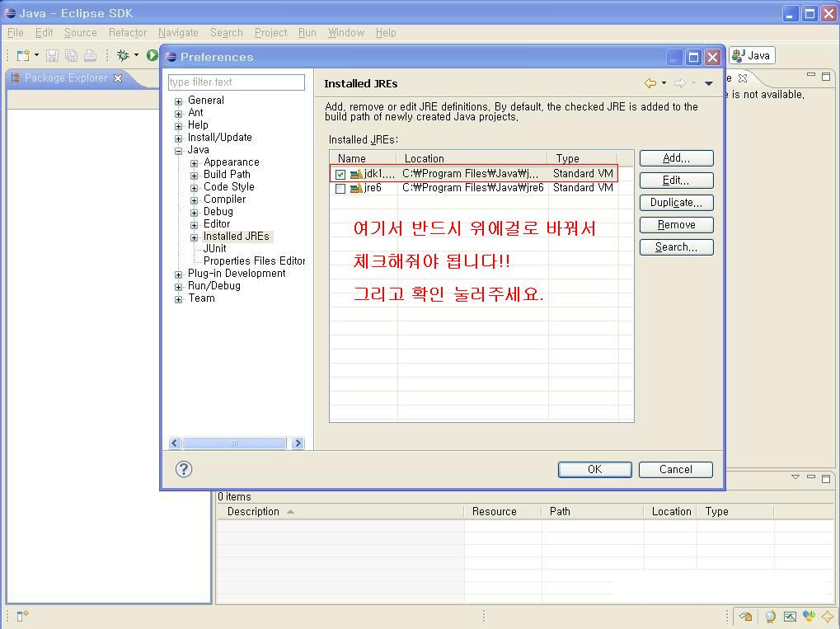
Task: Click the jdk1 JRE entry icon
Action: coord(356,174)
